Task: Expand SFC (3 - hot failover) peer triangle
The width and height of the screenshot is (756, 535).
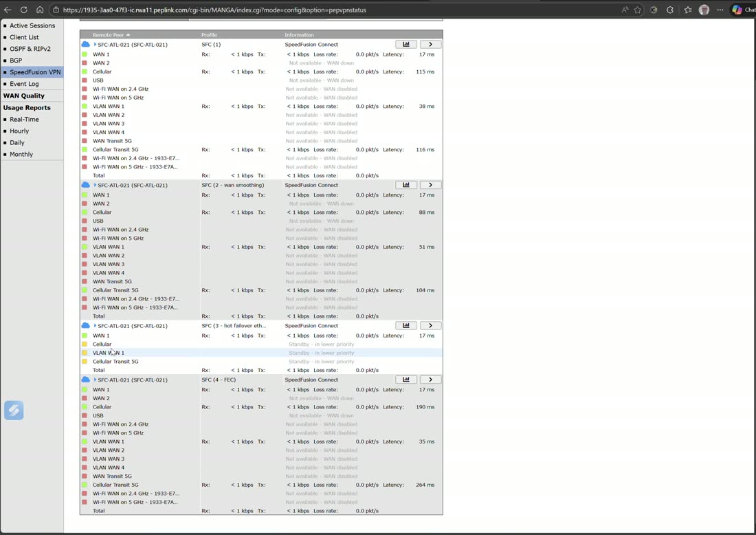Action: (x=95, y=326)
